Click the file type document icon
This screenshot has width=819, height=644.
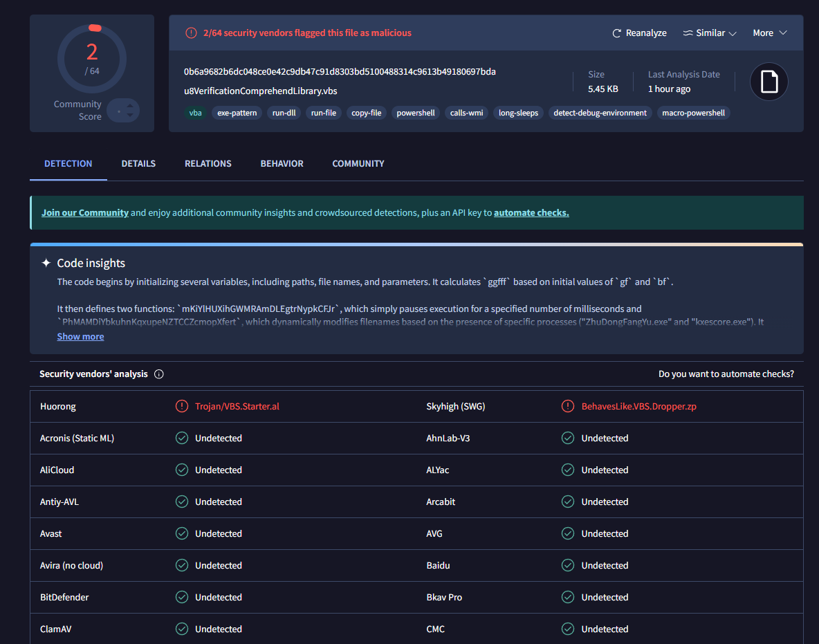click(769, 82)
